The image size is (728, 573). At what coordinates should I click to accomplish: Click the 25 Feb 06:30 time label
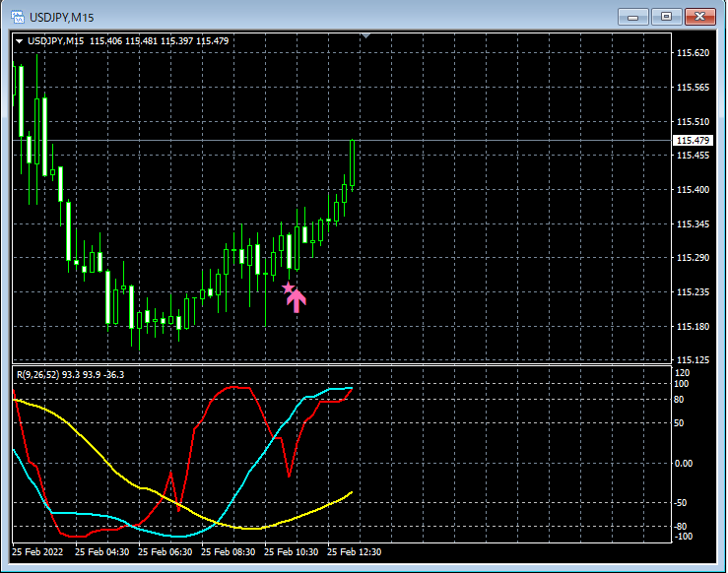(x=165, y=552)
